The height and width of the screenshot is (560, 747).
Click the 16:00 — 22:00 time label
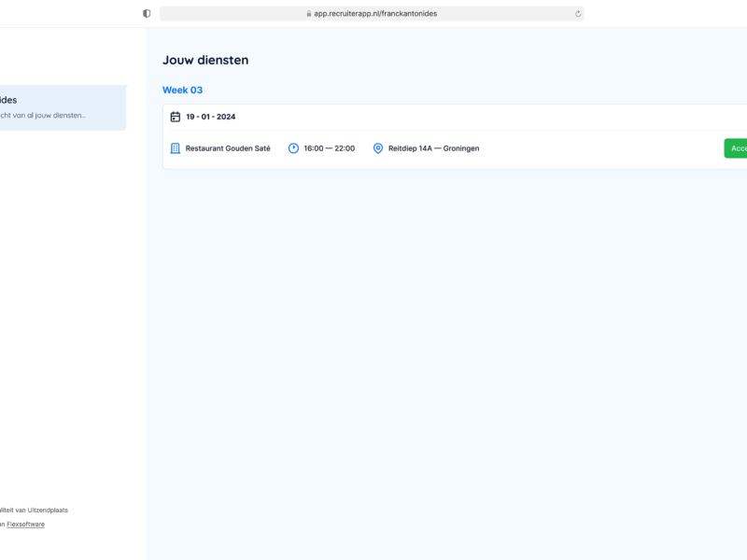click(329, 147)
